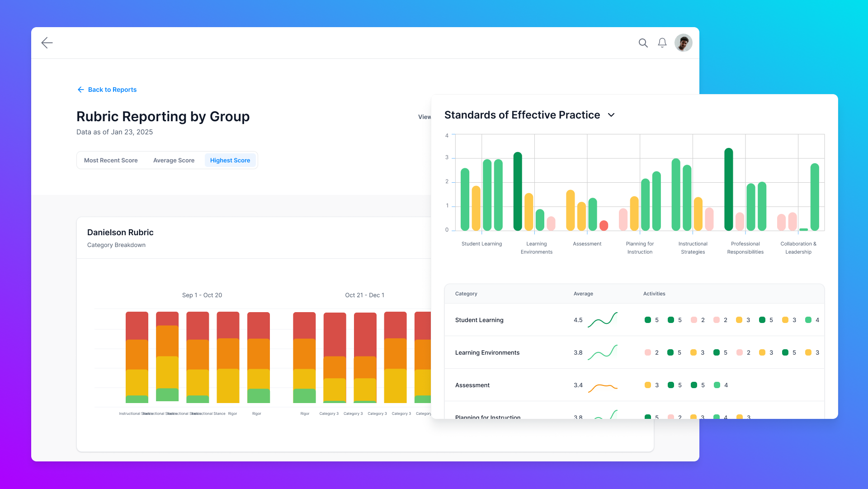The width and height of the screenshot is (868, 489).
Task: Click Assessment average 3.4
Action: coord(578,385)
